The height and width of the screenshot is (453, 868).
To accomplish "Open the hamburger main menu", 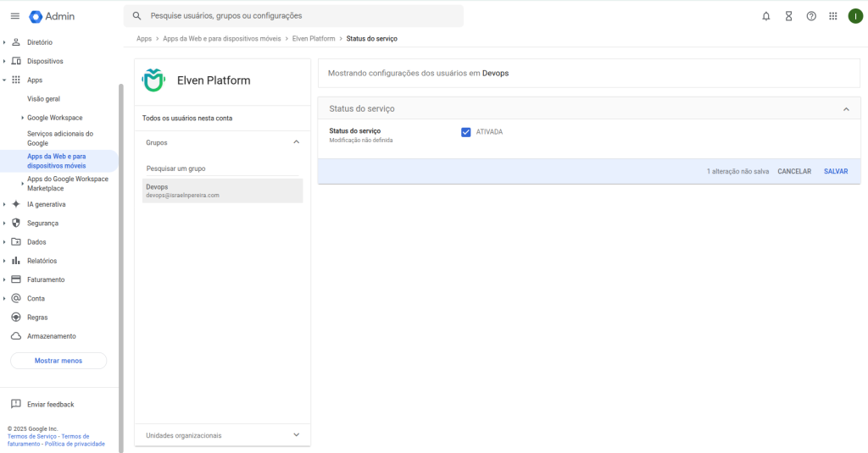I will point(14,16).
